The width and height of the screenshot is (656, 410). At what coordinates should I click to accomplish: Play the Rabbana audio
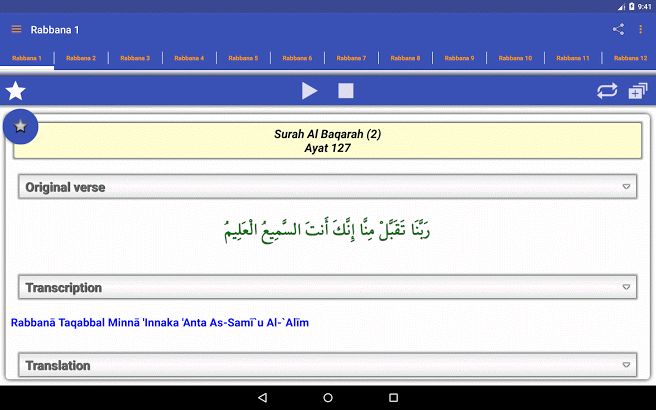(x=310, y=91)
